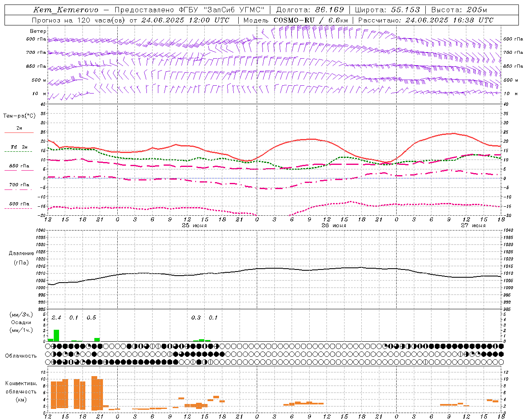Click the solid red line sample under 2м
The width and height of the screenshot is (525, 420).
[19, 132]
